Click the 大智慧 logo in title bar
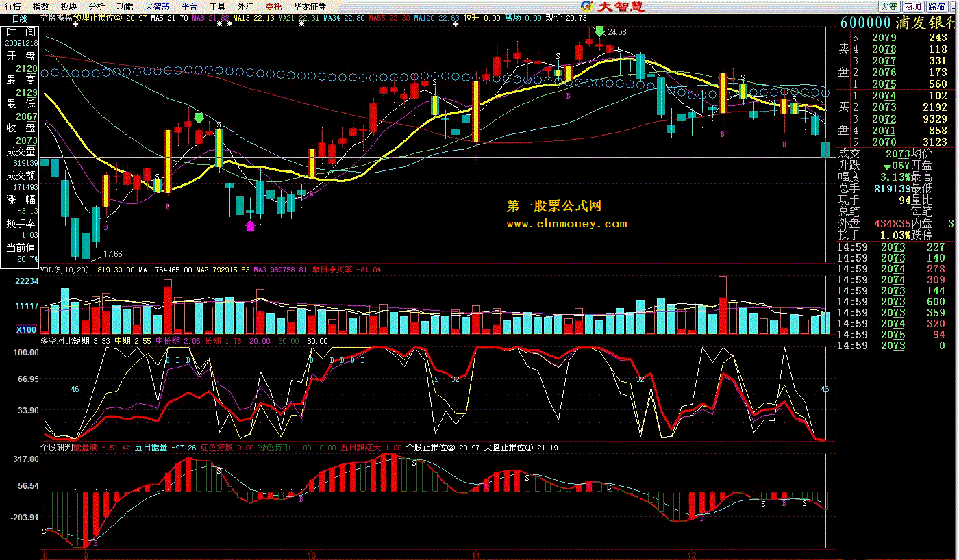 tap(612, 6)
